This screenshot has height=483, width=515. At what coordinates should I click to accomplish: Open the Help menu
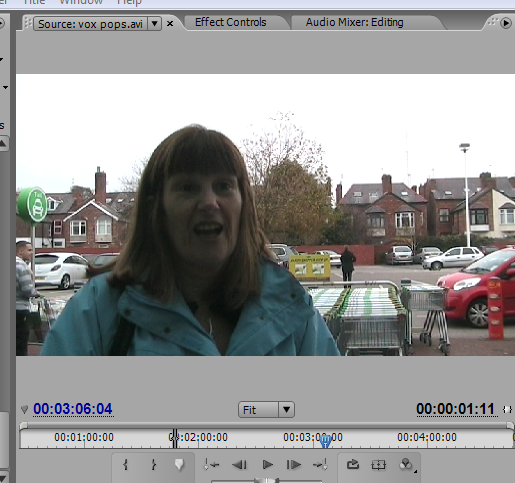tap(129, 3)
